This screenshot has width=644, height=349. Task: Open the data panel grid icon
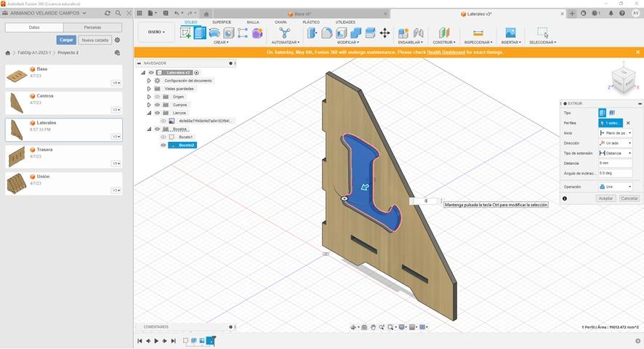(140, 13)
